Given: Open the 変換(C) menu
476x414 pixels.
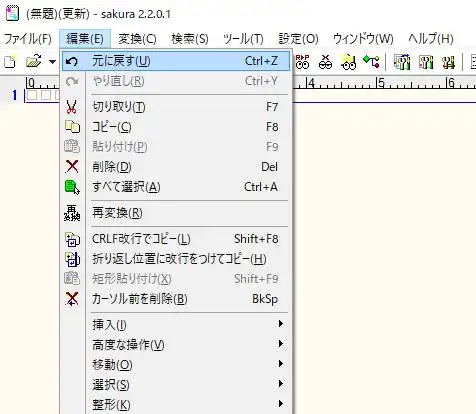Looking at the screenshot, I should click(x=137, y=39).
